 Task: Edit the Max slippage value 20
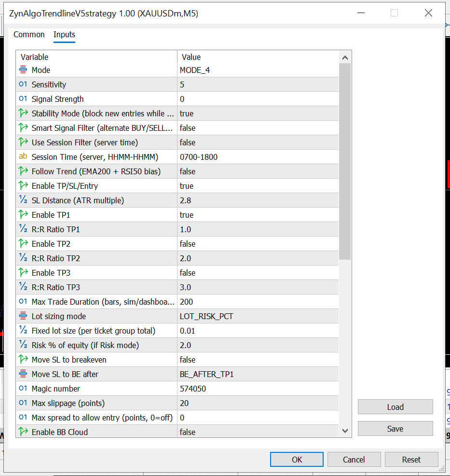tap(258, 403)
